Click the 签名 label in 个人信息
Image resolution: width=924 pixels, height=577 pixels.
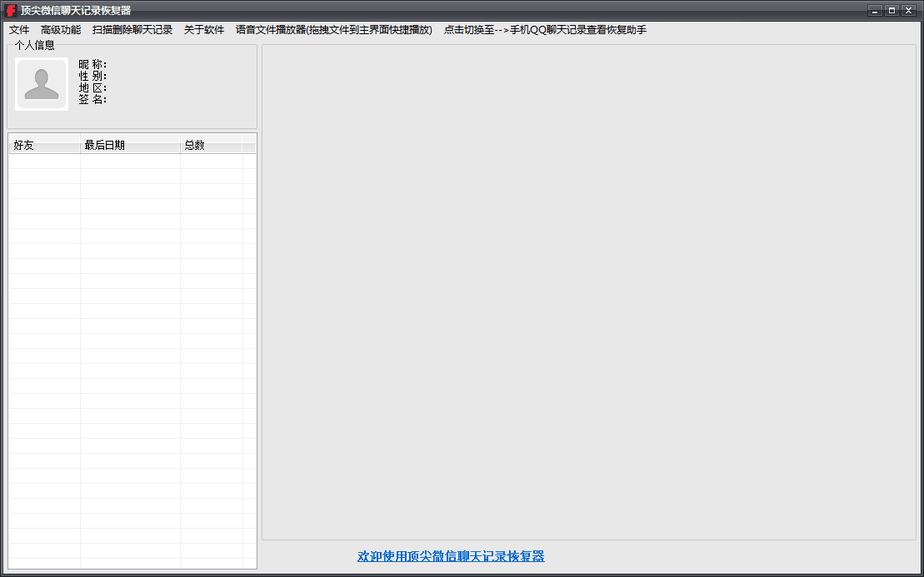(x=92, y=100)
